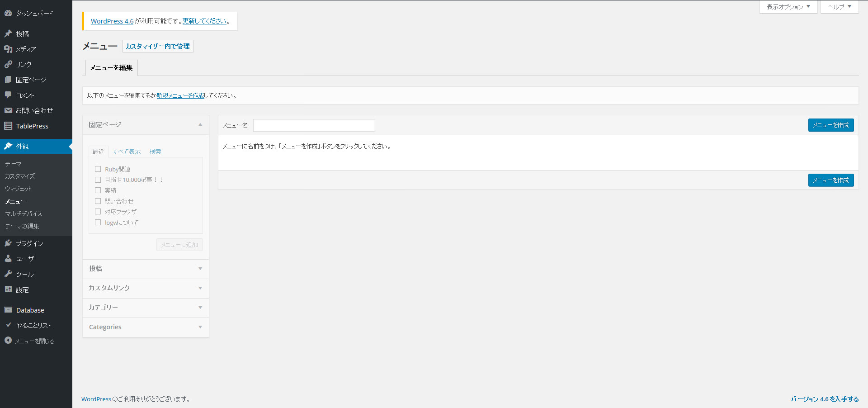Click the カスタマイザー内で管理 button
The image size is (868, 408).
pos(158,46)
